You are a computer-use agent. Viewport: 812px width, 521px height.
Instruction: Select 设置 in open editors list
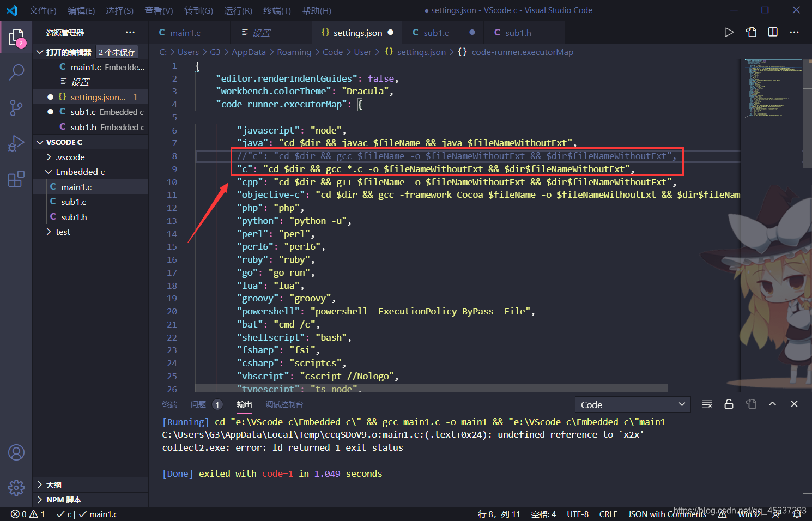pos(90,82)
